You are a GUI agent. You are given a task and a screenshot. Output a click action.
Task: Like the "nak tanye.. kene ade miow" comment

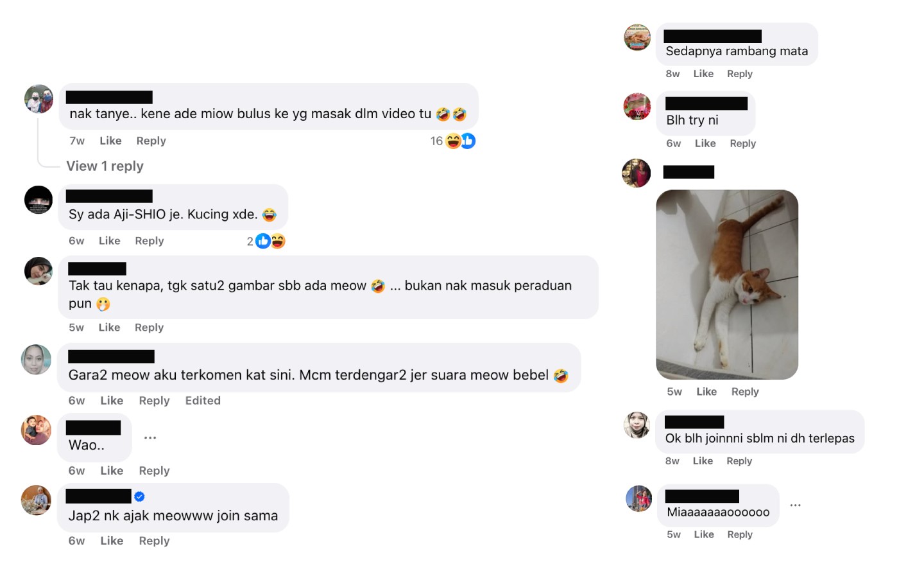point(110,141)
